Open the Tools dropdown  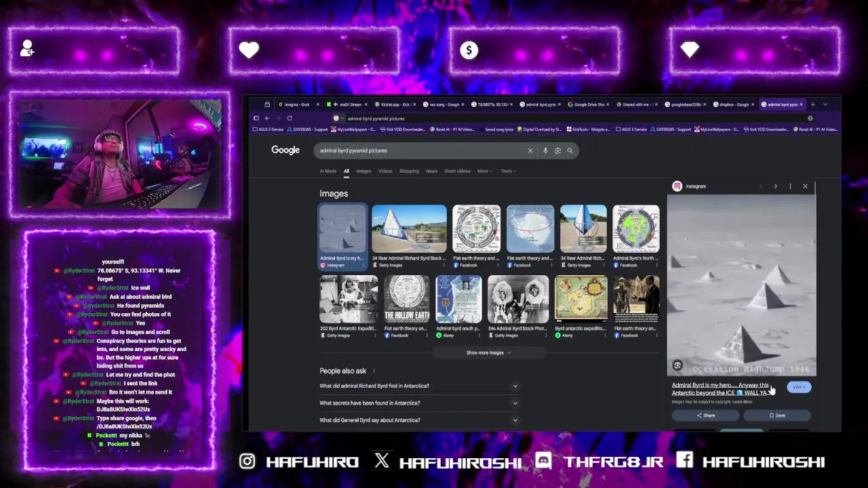(x=508, y=171)
